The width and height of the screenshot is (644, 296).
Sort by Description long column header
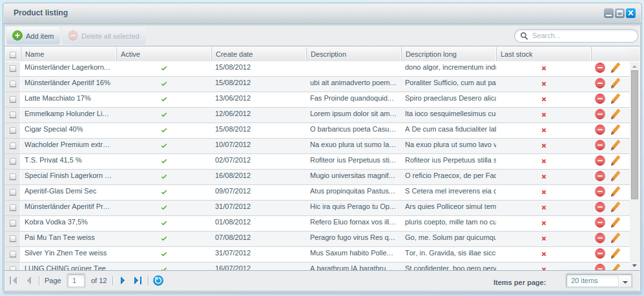point(448,54)
